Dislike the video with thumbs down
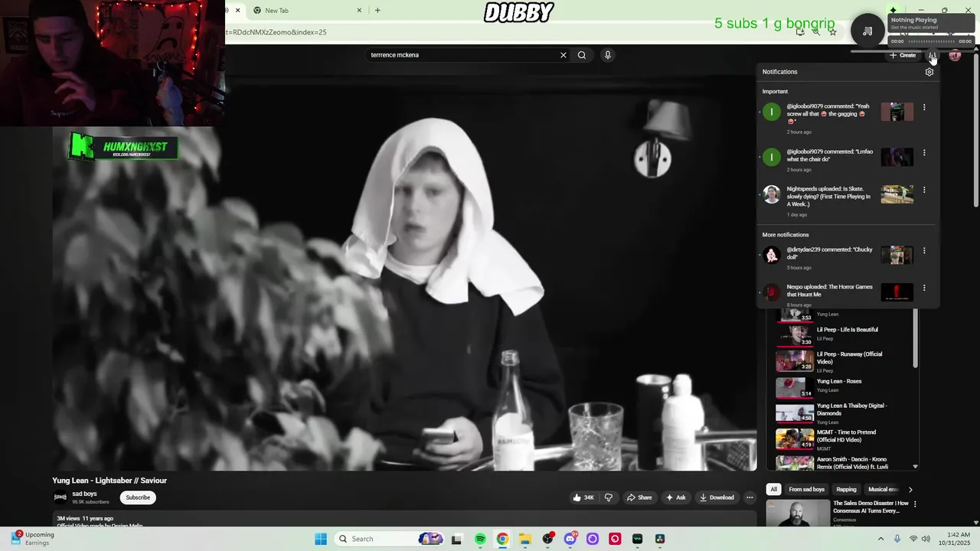 609,497
